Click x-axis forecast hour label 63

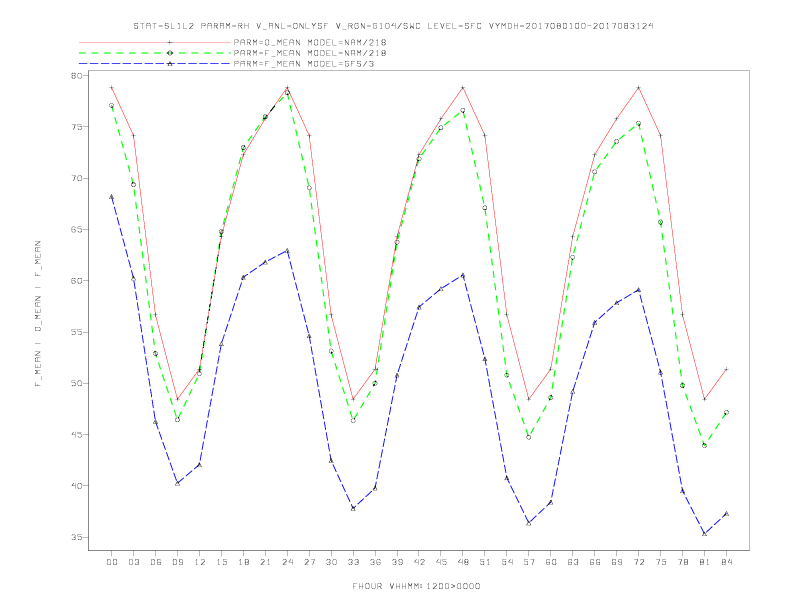[x=573, y=562]
